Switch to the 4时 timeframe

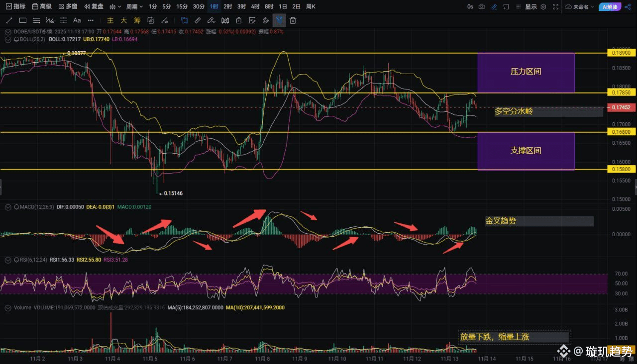(x=255, y=6)
